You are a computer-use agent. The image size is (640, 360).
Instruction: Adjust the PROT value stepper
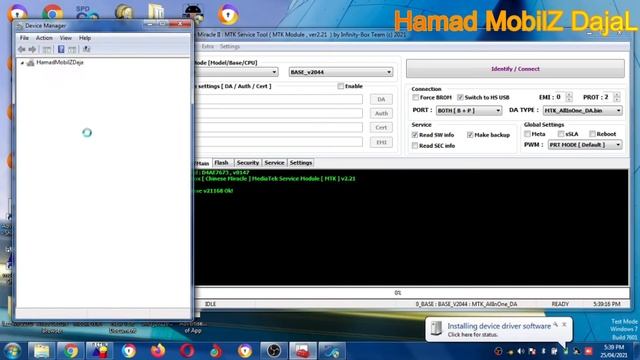click(617, 97)
